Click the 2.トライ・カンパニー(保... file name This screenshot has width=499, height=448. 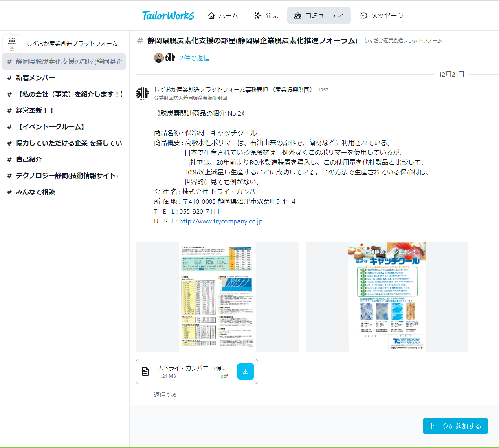[x=192, y=368]
